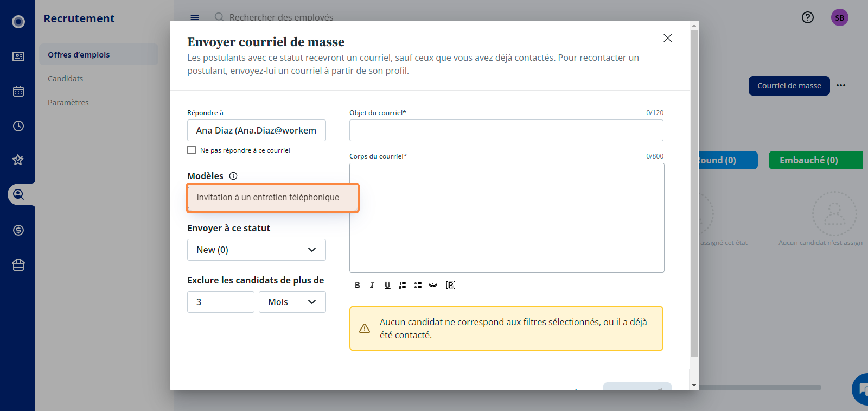Image resolution: width=868 pixels, height=411 pixels.
Task: Select 'Invitation à un entretien téléphonique' template
Action: pyautogui.click(x=273, y=198)
